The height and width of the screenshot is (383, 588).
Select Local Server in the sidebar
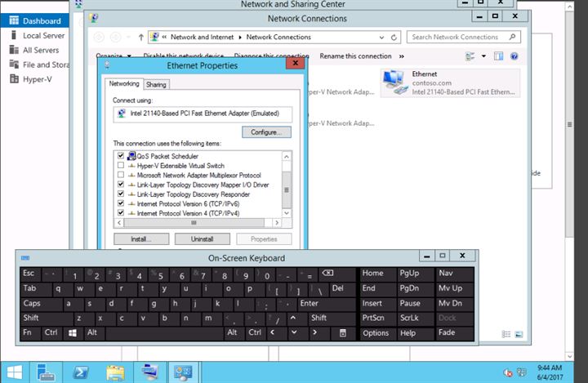(37, 36)
